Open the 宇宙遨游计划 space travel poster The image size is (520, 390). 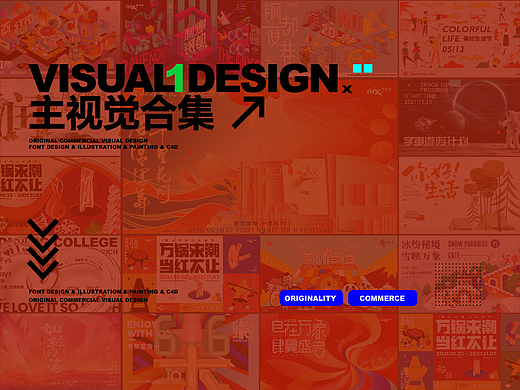click(459, 117)
